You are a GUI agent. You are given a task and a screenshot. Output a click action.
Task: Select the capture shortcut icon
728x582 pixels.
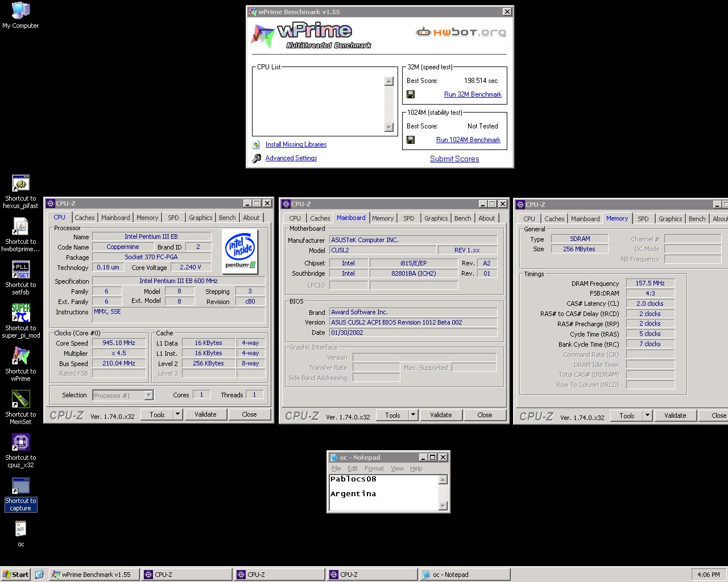point(20,487)
